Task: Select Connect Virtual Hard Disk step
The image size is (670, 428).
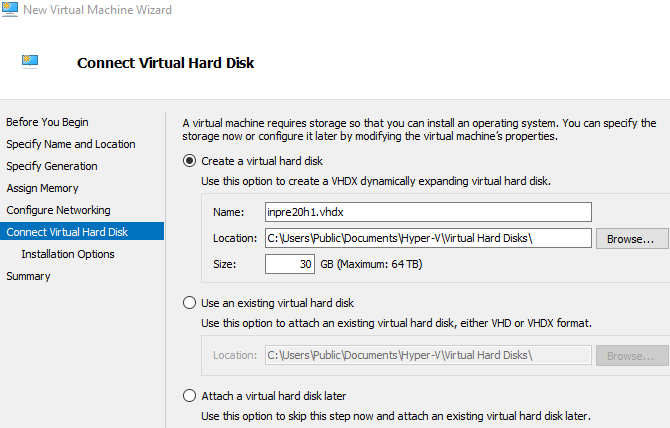Action: 67,232
